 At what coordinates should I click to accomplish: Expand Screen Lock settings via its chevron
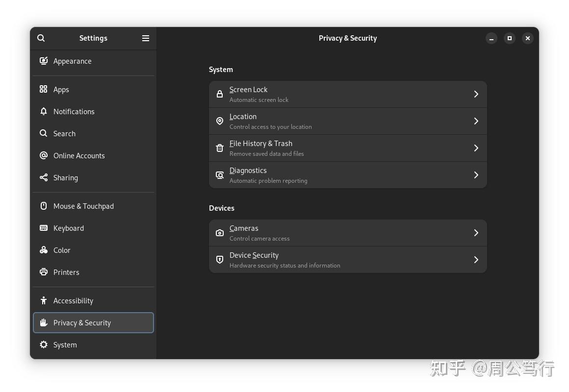click(x=476, y=94)
